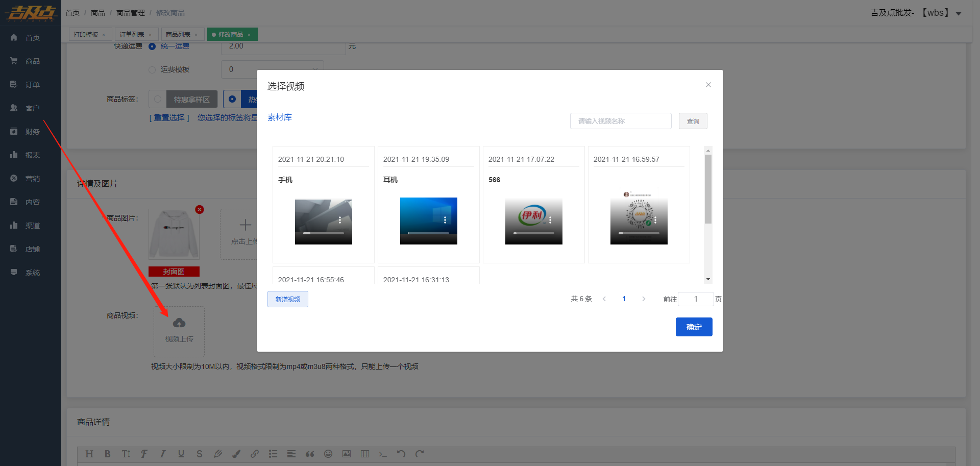Click the 视频上传 cloud upload icon
Image resolution: width=980 pixels, height=466 pixels.
(x=179, y=323)
